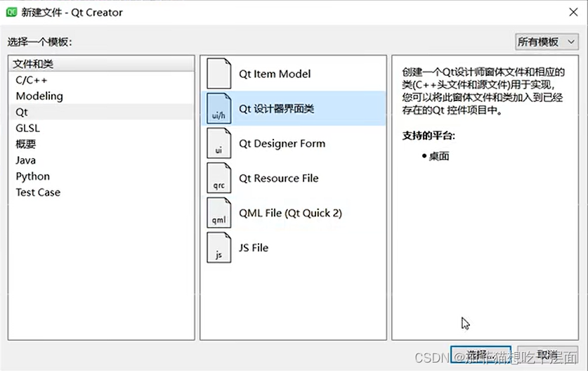This screenshot has height=371, width=588.
Task: Click the Qt Item Model file icon
Action: [219, 74]
